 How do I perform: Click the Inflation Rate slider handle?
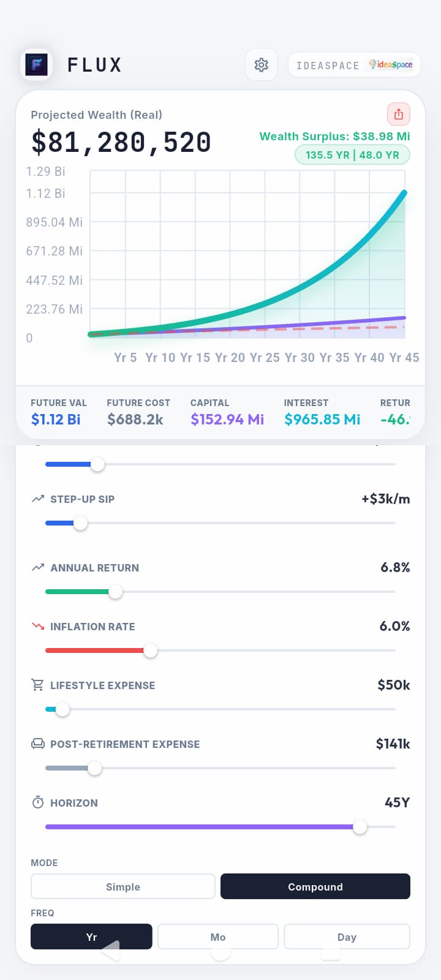(x=150, y=650)
